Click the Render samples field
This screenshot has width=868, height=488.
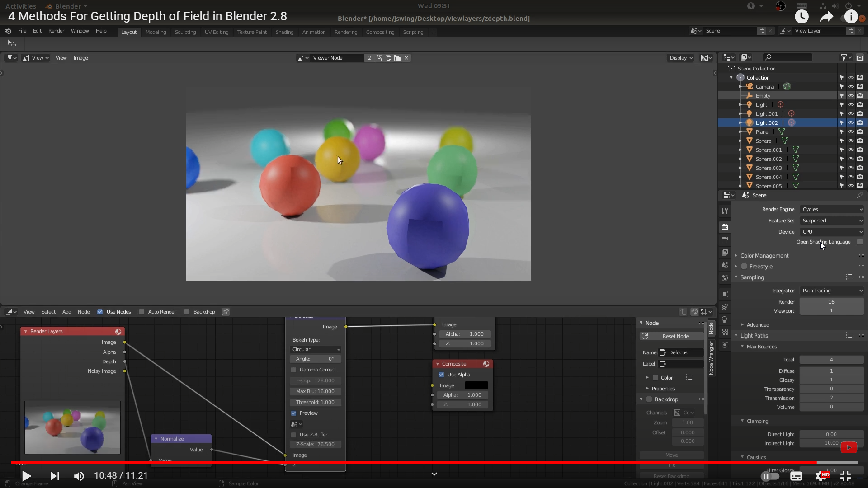click(x=831, y=302)
